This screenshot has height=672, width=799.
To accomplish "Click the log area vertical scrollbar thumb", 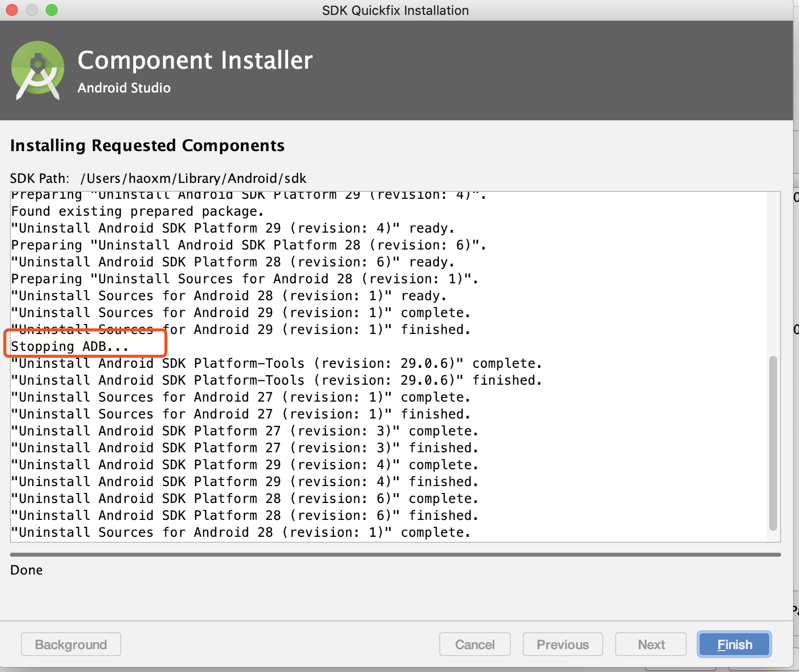I will [x=773, y=443].
